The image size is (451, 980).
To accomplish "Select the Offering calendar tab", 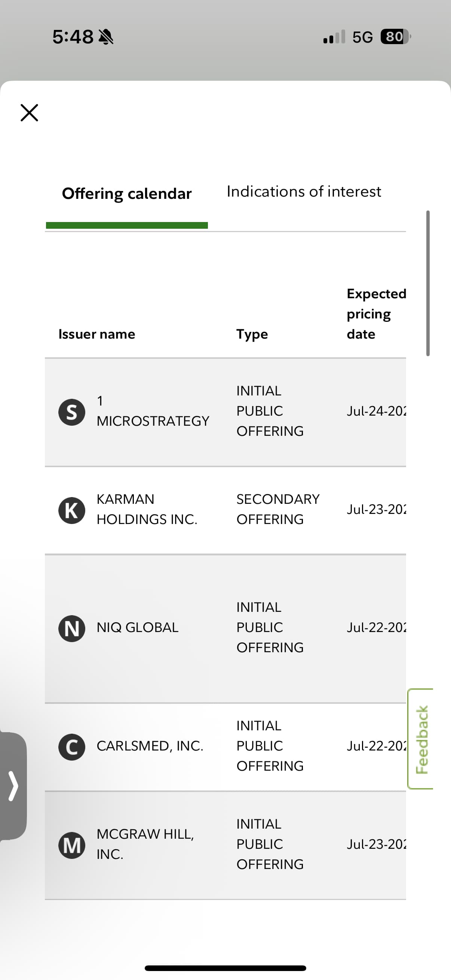I will (x=127, y=194).
